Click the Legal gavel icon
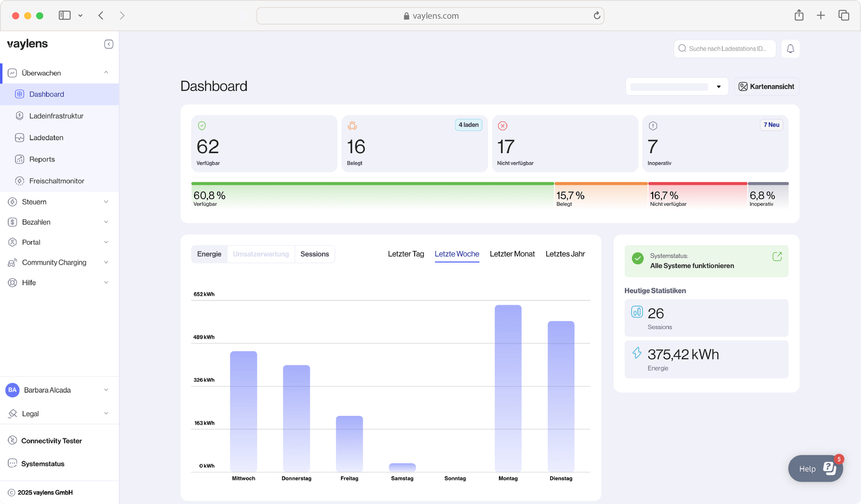861x504 pixels. pyautogui.click(x=12, y=414)
